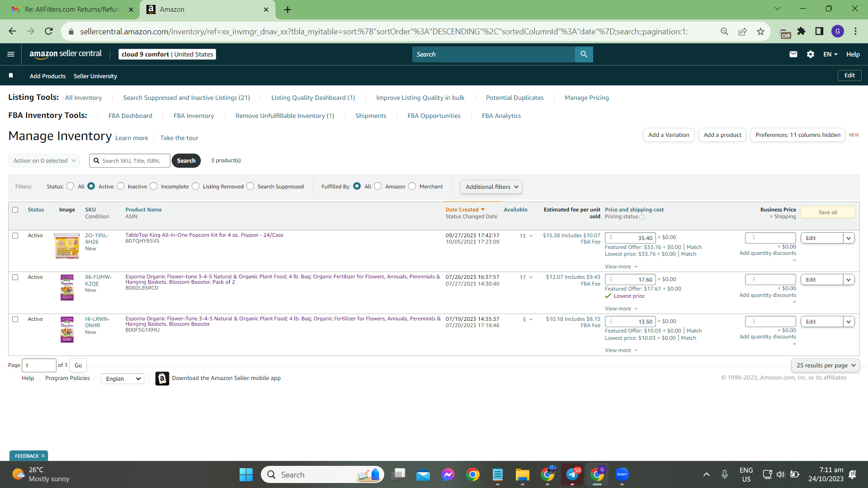Viewport: 868px width, 488px height.
Task: Click the zoom magnifier icon in address bar
Action: click(x=724, y=31)
